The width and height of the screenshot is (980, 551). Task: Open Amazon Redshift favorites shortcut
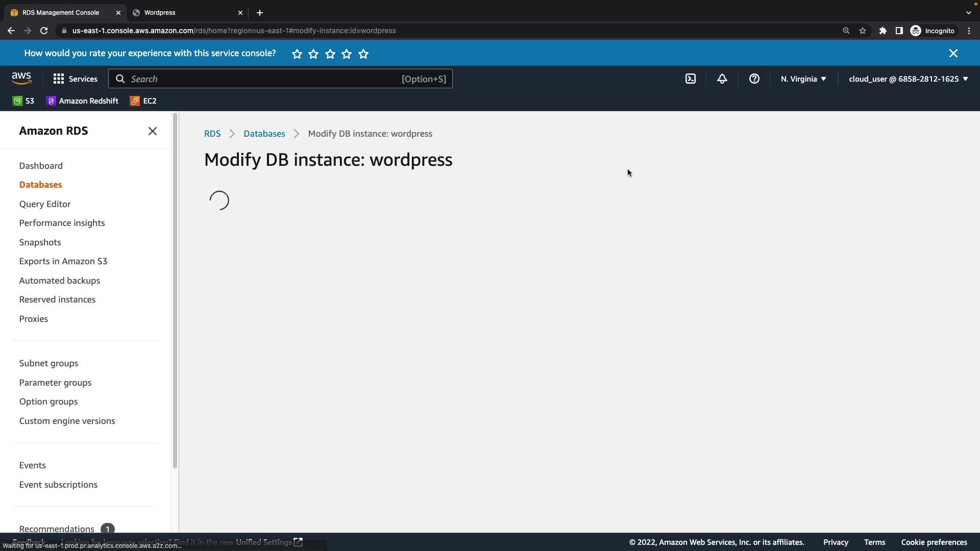(82, 101)
